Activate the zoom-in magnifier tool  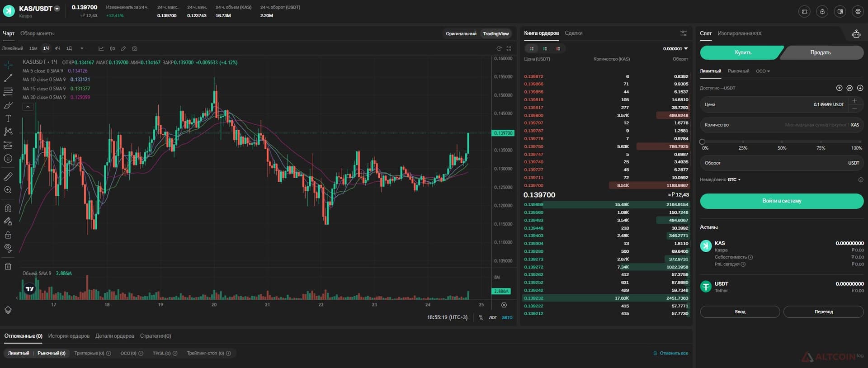pos(8,190)
